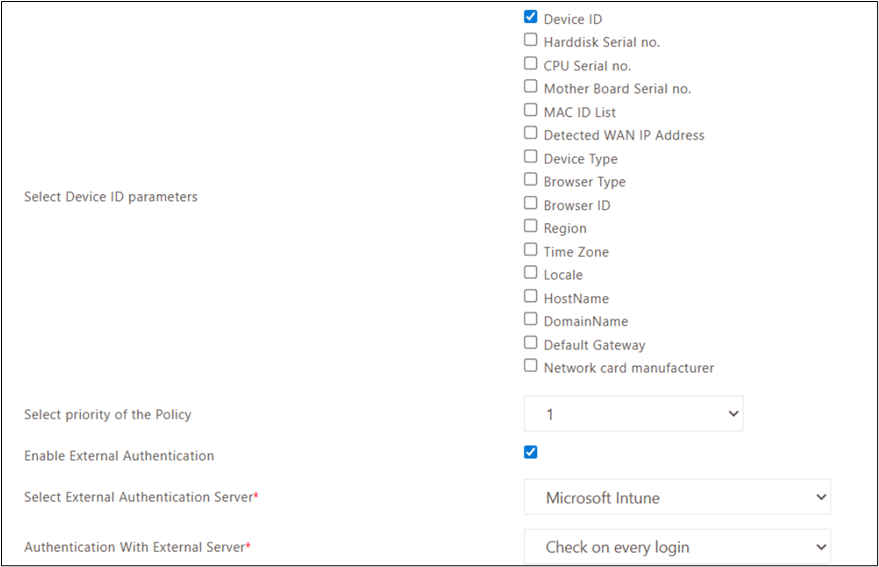Screen dimensions: 879x567
Task: Expand the Microsoft Intune server dropdown
Action: click(677, 497)
